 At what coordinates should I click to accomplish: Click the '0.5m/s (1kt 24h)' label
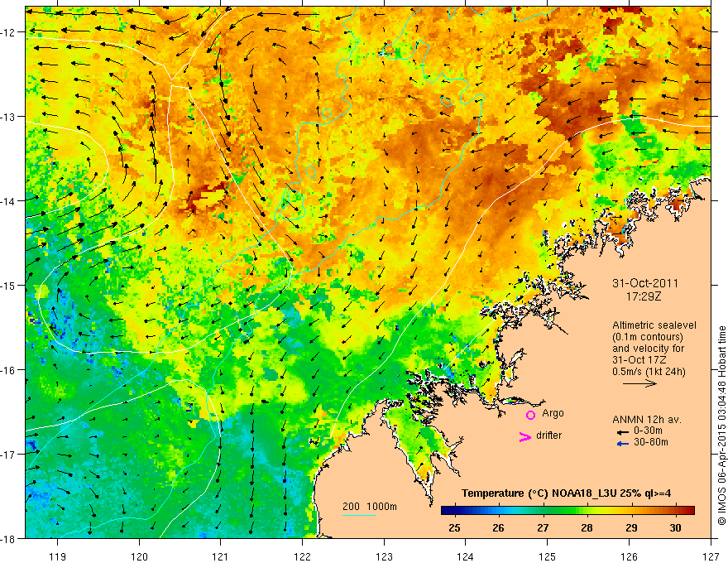pyautogui.click(x=649, y=372)
